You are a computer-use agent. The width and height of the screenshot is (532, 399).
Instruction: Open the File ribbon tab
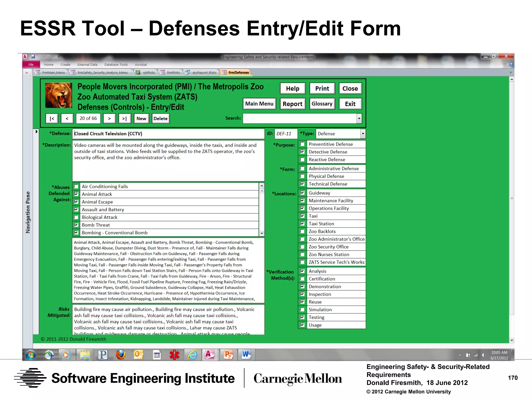(31, 65)
